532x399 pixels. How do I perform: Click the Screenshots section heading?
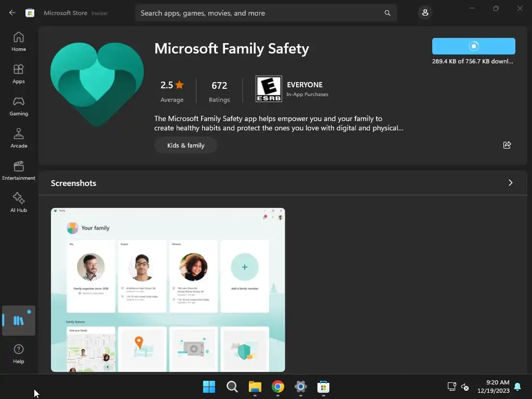[x=74, y=183]
